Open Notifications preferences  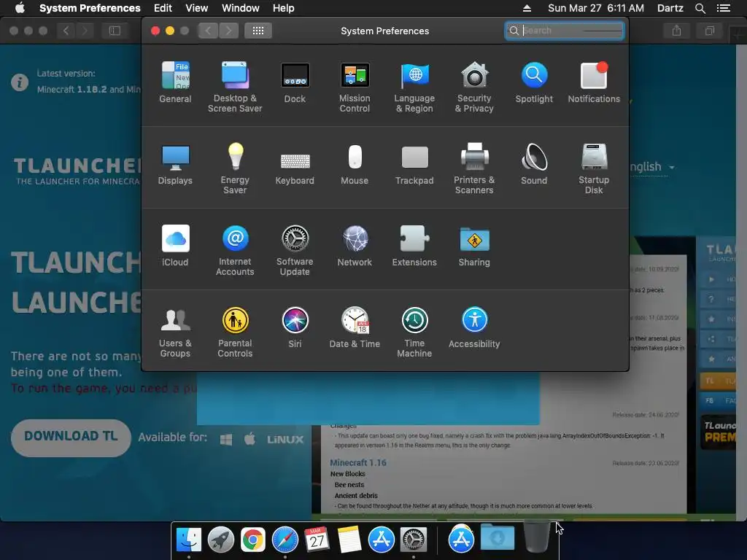coord(594,82)
